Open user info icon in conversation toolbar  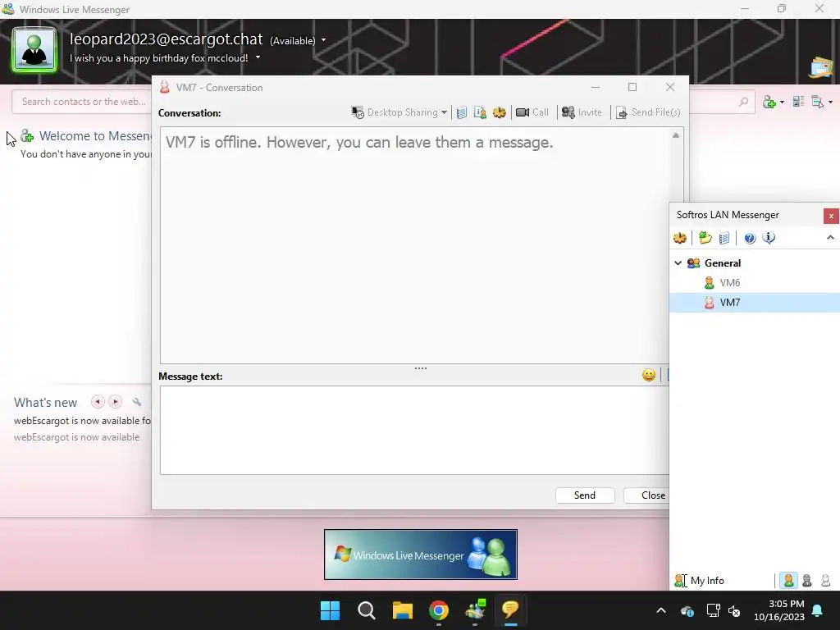(480, 112)
